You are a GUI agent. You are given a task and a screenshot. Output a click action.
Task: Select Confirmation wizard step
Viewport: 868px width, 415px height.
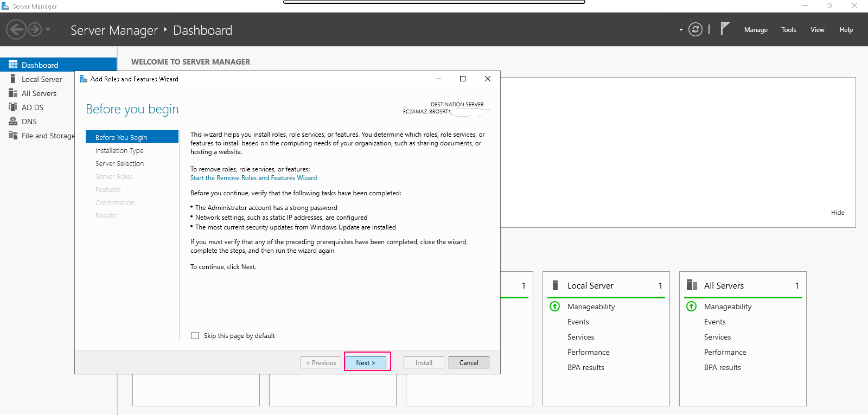[115, 202]
